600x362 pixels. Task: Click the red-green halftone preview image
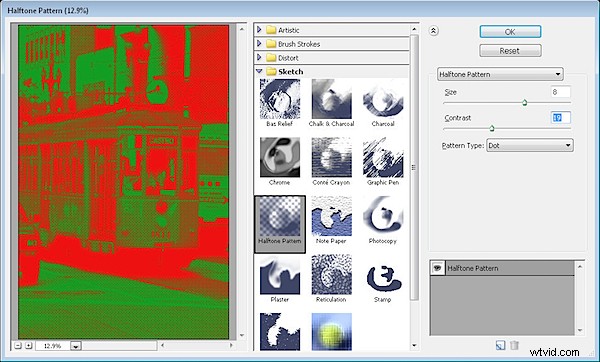(x=124, y=182)
